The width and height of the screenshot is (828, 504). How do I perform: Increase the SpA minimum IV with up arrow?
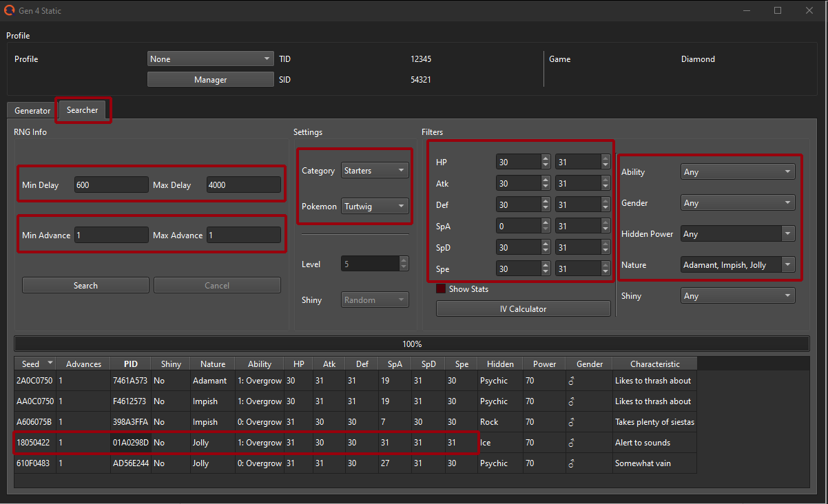point(546,222)
